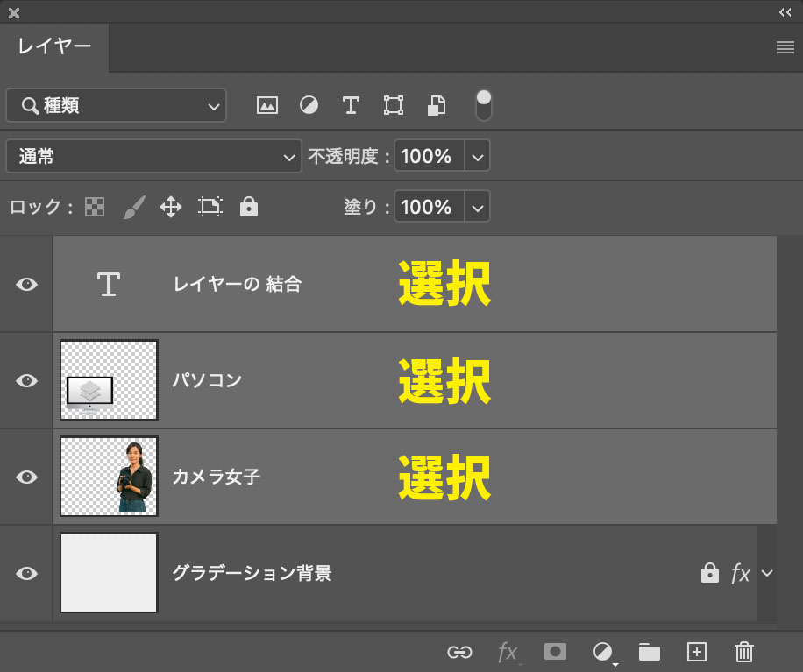Delete the selected layers
This screenshot has height=672, width=803.
744,652
